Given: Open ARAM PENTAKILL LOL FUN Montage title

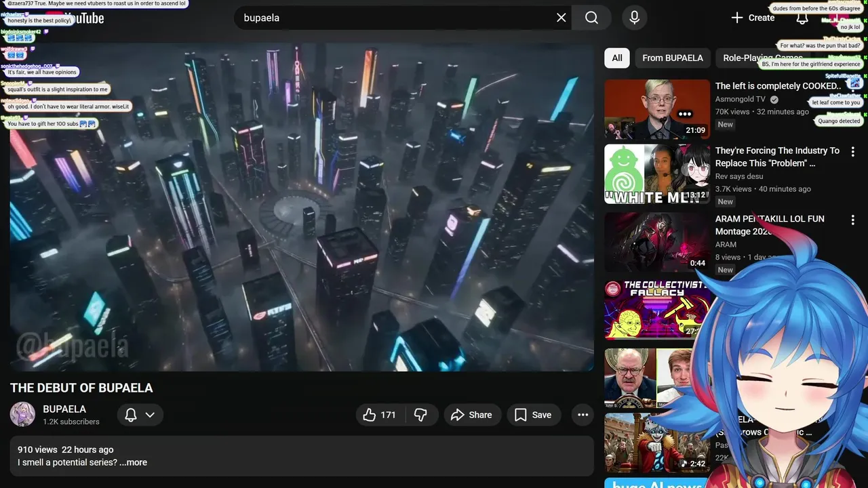Looking at the screenshot, I should click(x=770, y=225).
